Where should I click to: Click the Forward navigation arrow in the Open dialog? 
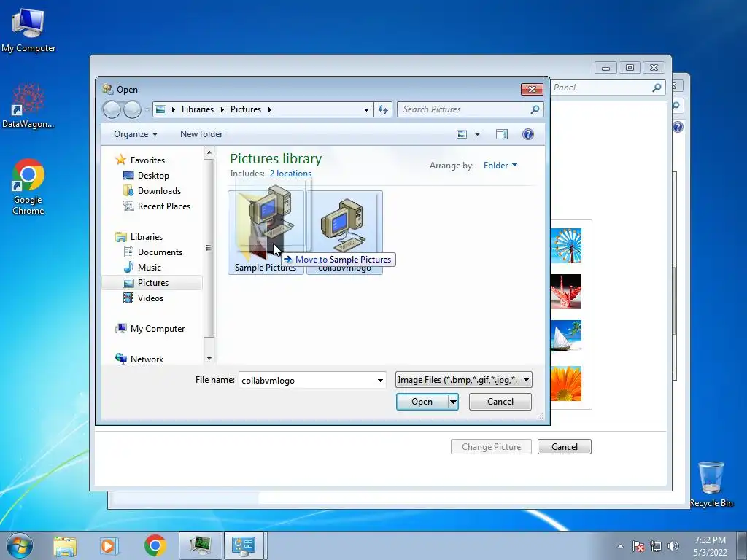point(133,109)
